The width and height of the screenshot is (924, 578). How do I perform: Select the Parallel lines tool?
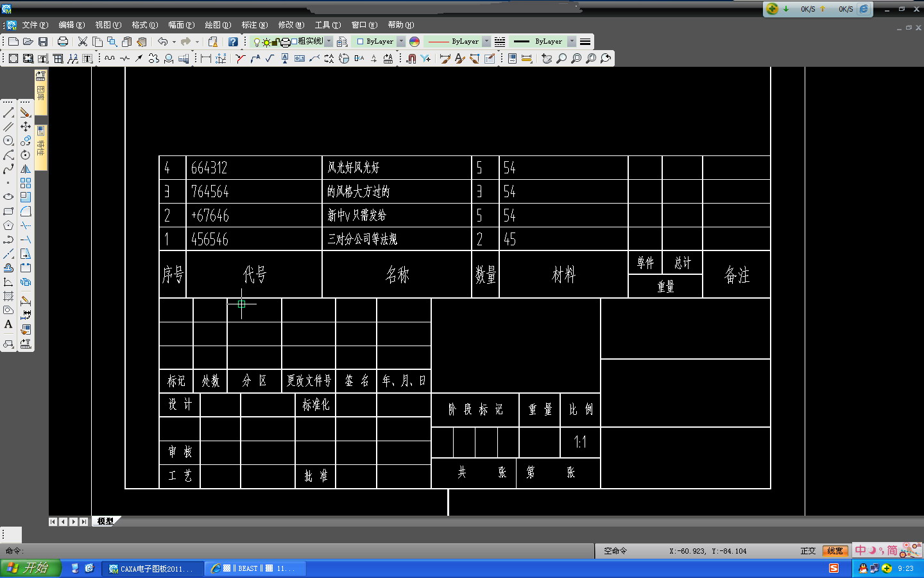8,127
